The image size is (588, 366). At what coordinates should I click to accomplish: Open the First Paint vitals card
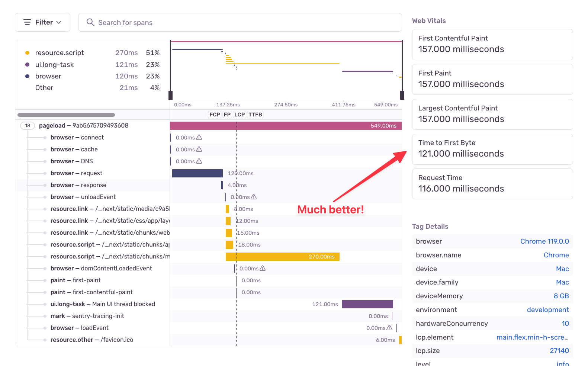492,80
